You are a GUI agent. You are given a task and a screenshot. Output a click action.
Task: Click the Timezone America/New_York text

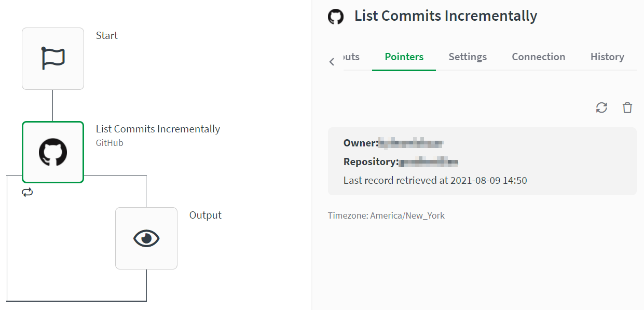[x=386, y=215]
